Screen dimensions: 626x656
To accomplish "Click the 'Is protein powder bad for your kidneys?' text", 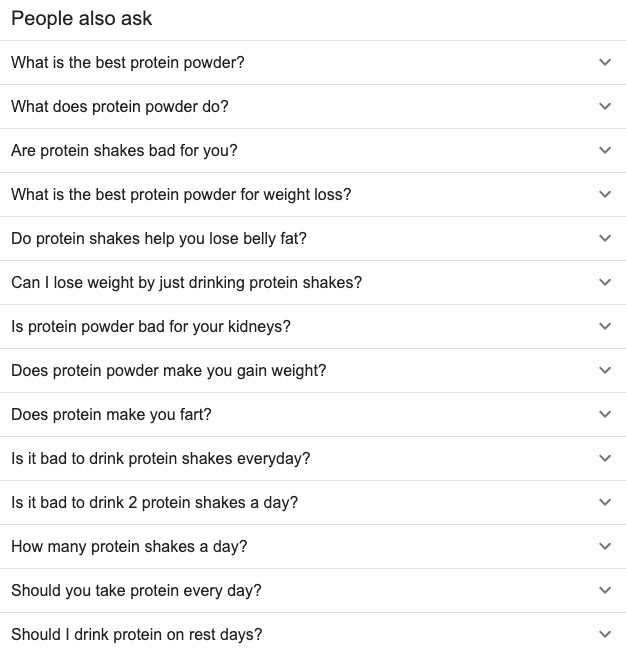I will tap(151, 326).
